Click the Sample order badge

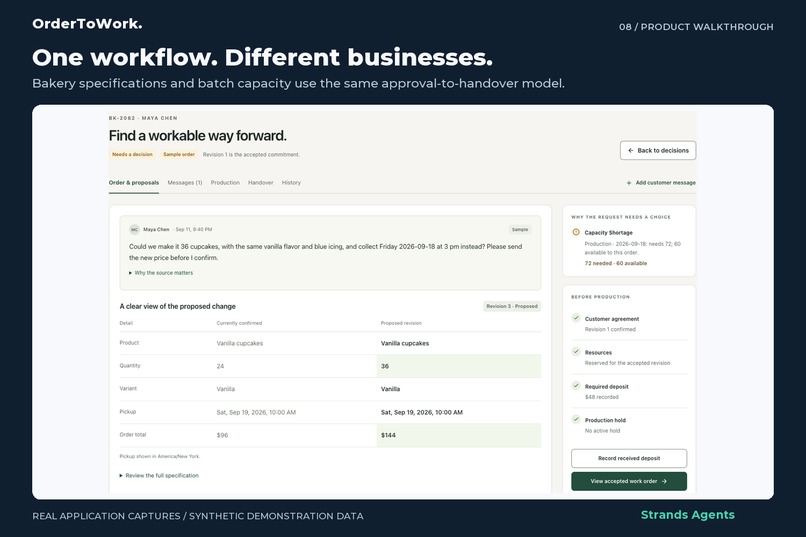(x=179, y=154)
